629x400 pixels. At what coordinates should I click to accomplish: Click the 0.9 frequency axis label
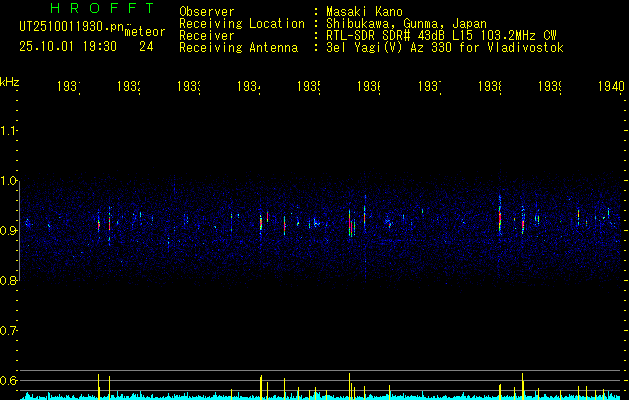pyautogui.click(x=8, y=230)
